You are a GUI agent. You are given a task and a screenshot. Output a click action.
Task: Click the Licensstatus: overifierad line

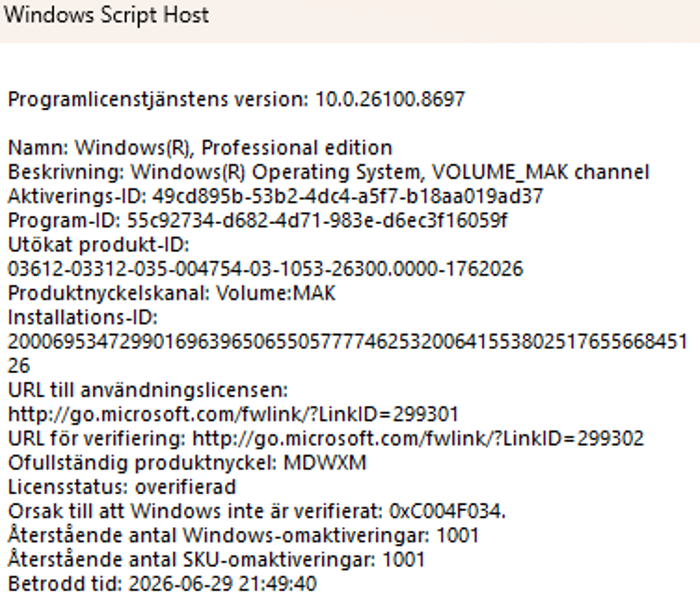(122, 487)
